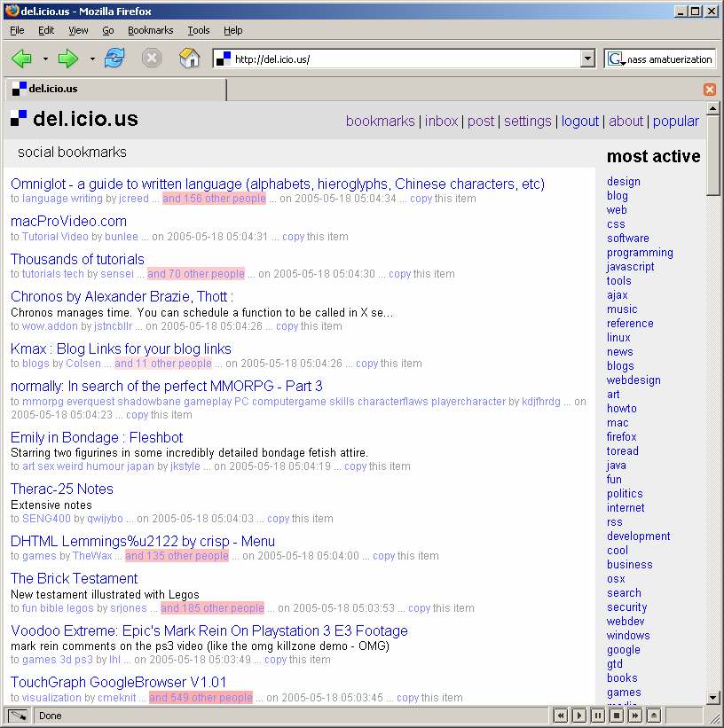This screenshot has width=724, height=728.
Task: Click the vertical scrollbar thumb
Action: 713,155
